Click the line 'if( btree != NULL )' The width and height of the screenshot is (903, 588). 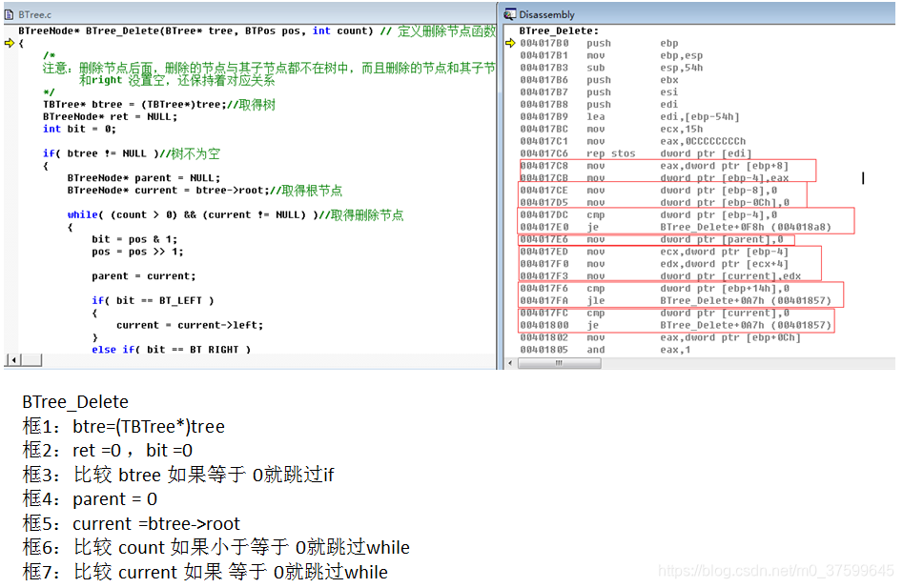(132, 153)
